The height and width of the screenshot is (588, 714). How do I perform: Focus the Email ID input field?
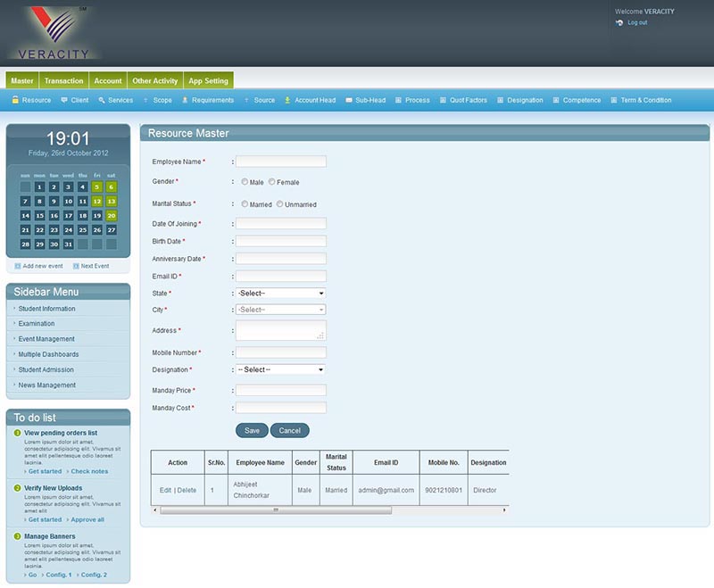coord(281,277)
